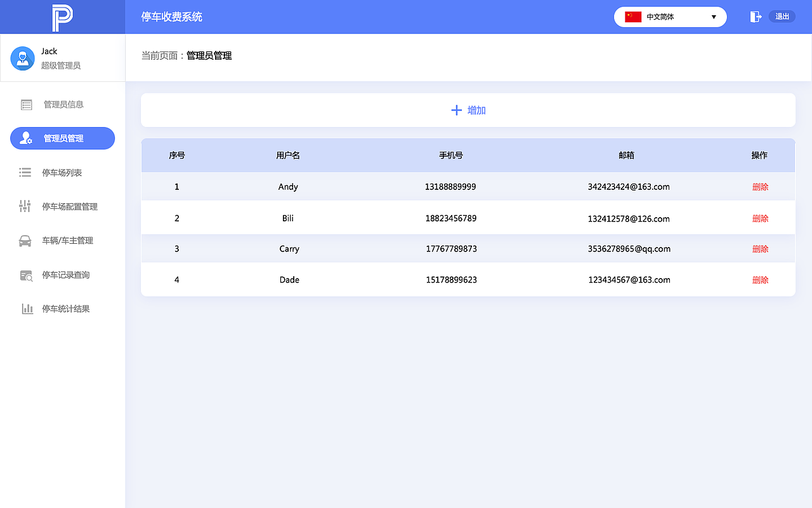This screenshot has width=812, height=508.
Task: Click the 退出 logout button
Action: tap(782, 17)
